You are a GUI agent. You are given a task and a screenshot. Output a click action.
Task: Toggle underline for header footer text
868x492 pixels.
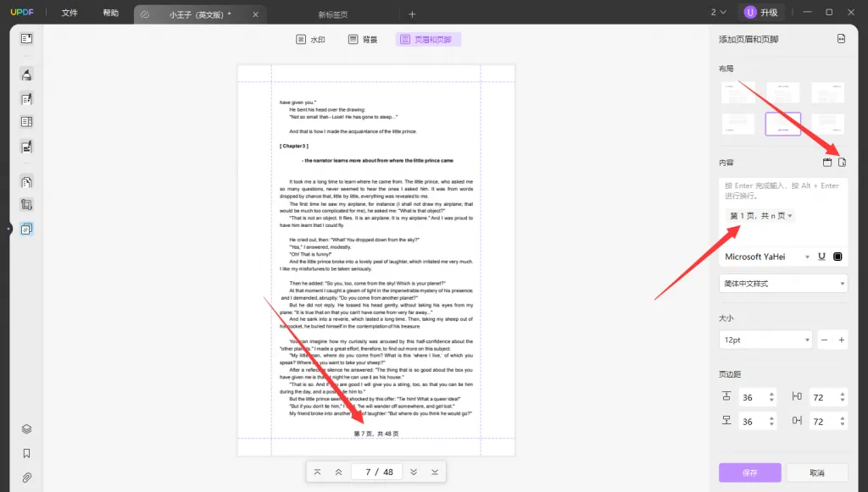pos(821,257)
